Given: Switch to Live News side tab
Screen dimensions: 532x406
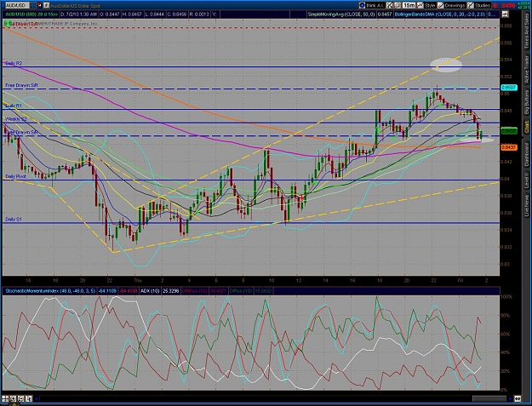Looking at the screenshot, I should click(527, 205).
